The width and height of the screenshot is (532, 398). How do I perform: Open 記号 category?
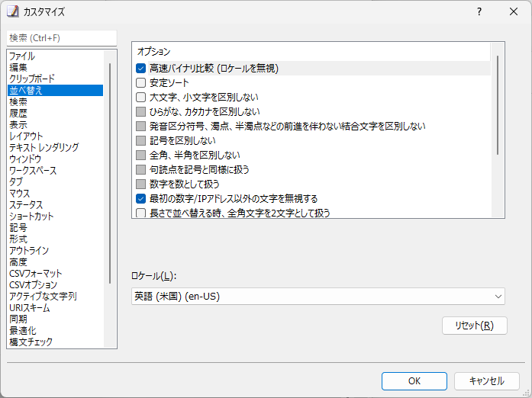[55, 228]
